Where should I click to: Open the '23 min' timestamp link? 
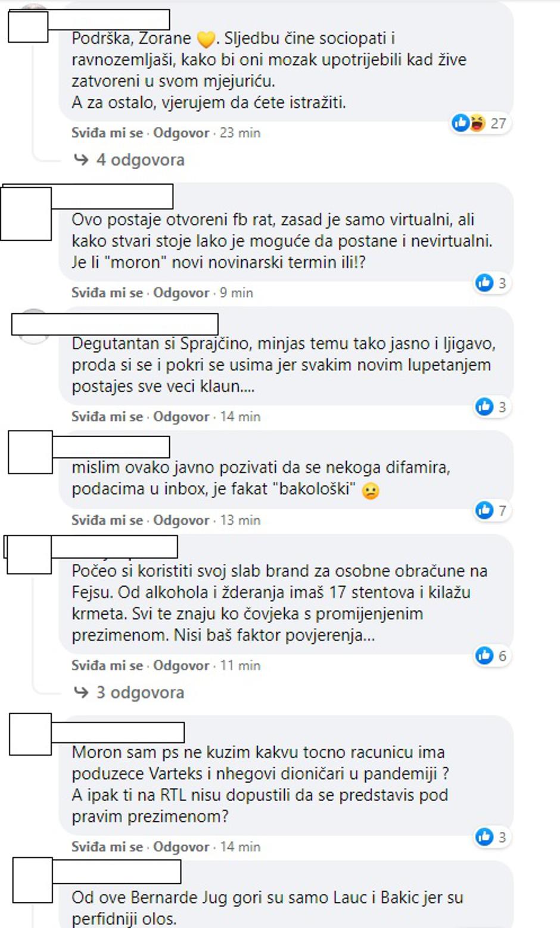(240, 133)
